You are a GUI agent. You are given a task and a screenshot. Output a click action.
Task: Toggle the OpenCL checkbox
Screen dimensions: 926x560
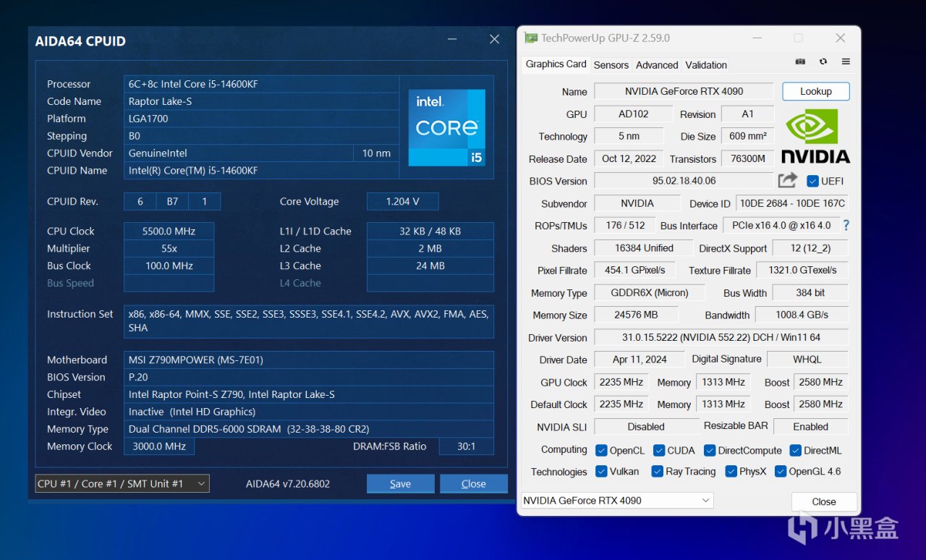601,450
